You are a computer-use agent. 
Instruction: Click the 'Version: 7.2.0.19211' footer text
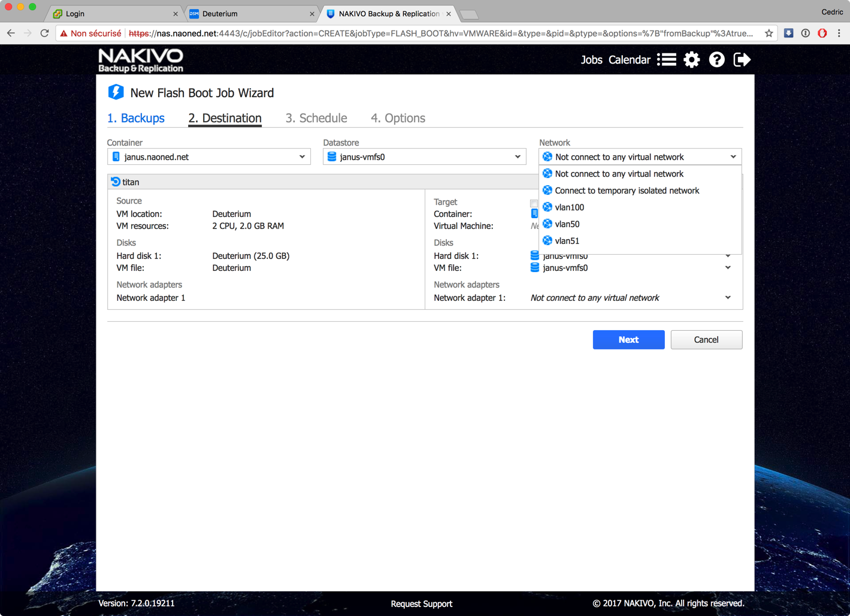pyautogui.click(x=137, y=603)
